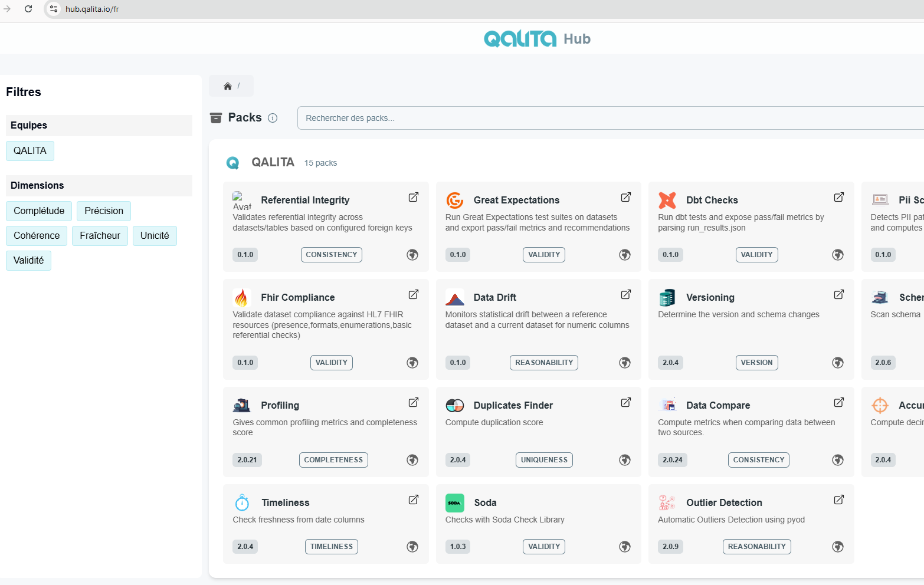This screenshot has width=924, height=585.
Task: Select the Unicité dimension filter
Action: point(155,236)
